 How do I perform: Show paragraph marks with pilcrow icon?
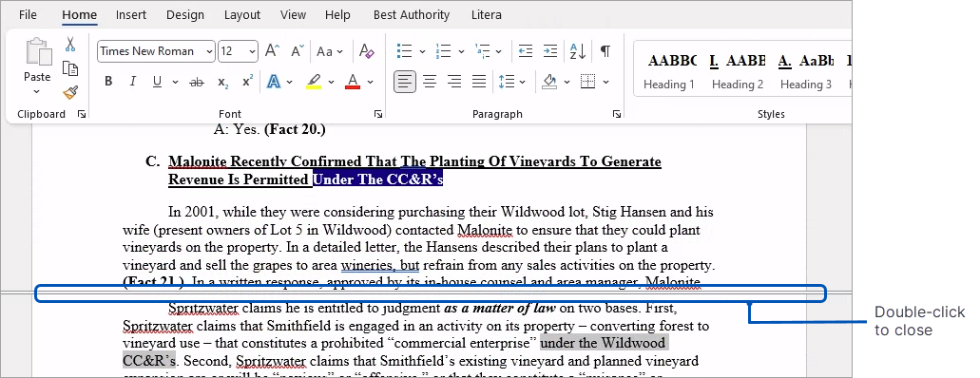[x=605, y=50]
